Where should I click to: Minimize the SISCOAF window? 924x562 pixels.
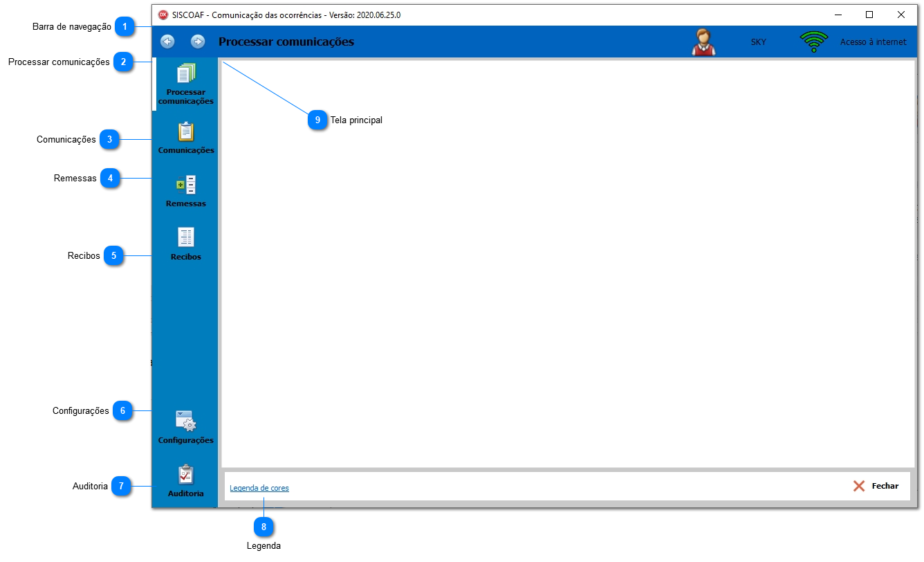pyautogui.click(x=838, y=15)
